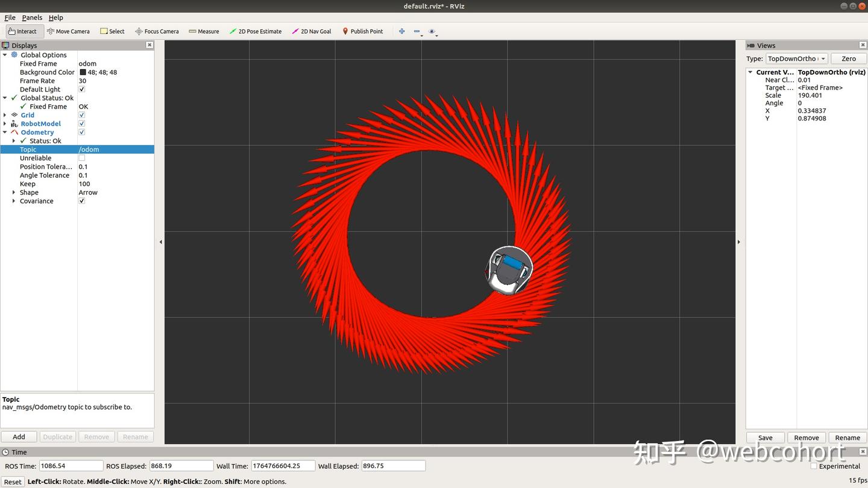868x488 pixels.
Task: Expand the Covariance property
Action: pos(14,201)
